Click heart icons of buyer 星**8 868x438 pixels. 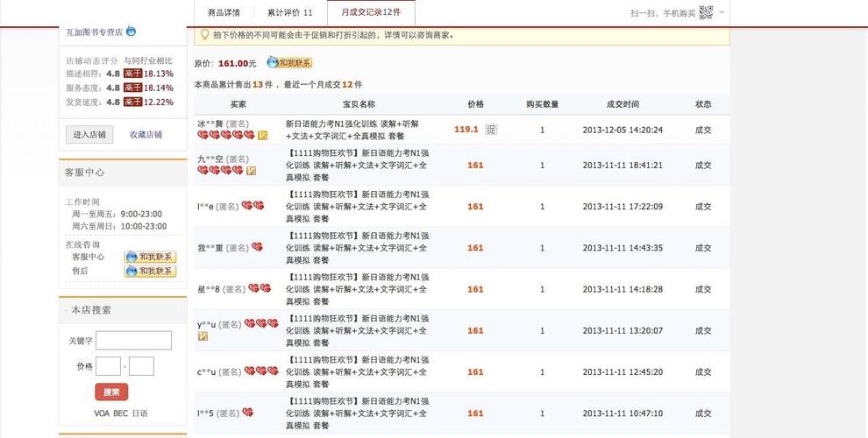pos(260,288)
